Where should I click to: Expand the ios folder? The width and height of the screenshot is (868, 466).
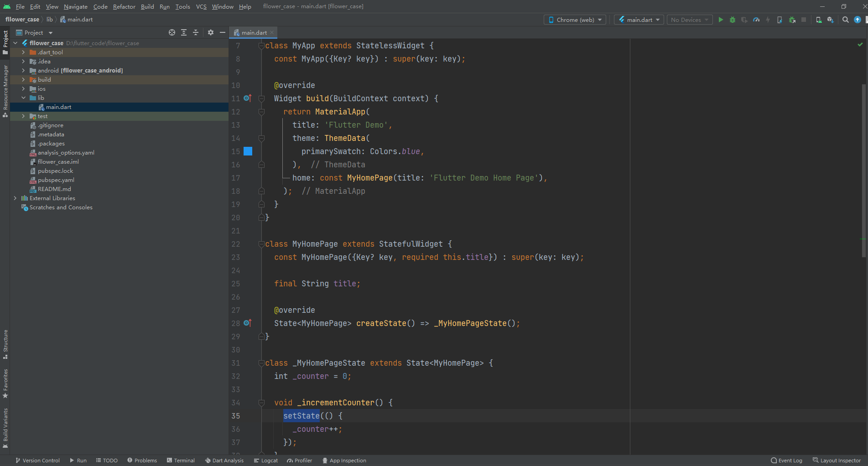(23, 89)
